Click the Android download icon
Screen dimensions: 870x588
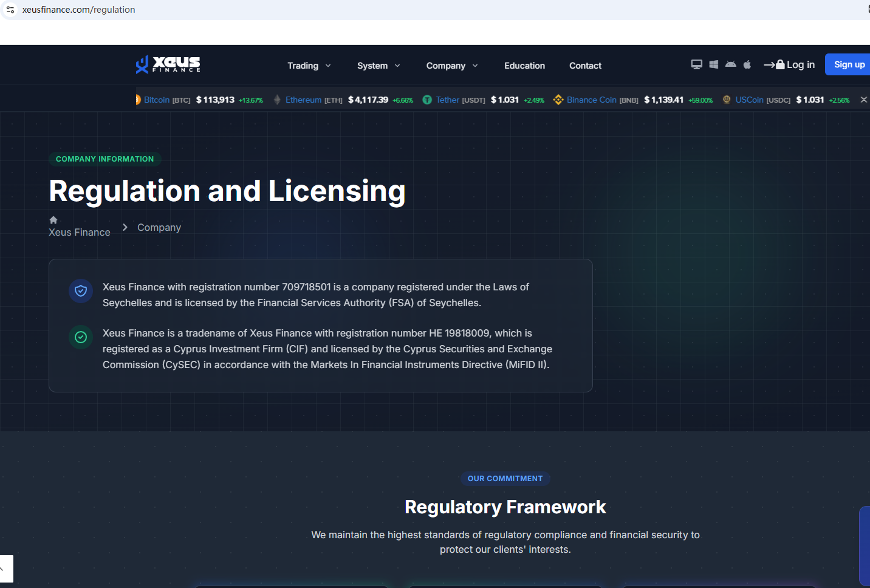(730, 64)
